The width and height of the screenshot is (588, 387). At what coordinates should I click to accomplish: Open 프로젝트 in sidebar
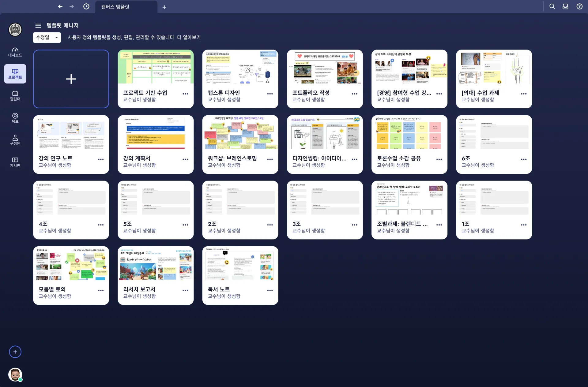[15, 74]
